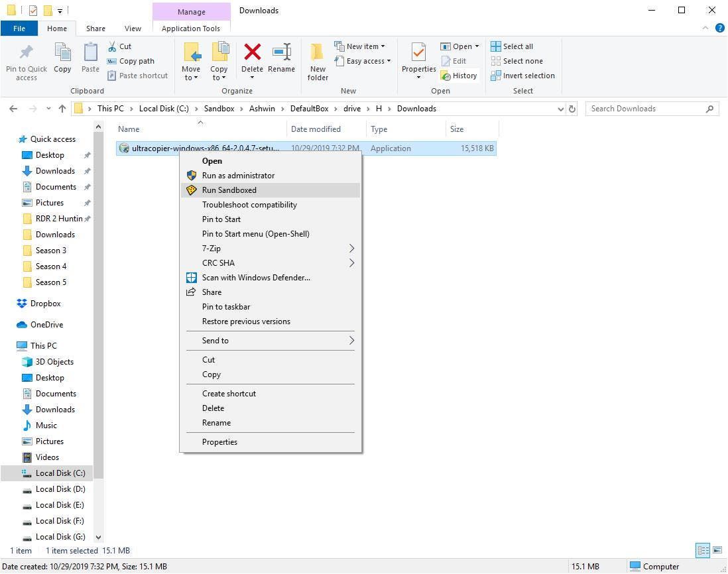Click Create shortcut in context menu
This screenshot has height=574, width=728.
click(x=271, y=394)
